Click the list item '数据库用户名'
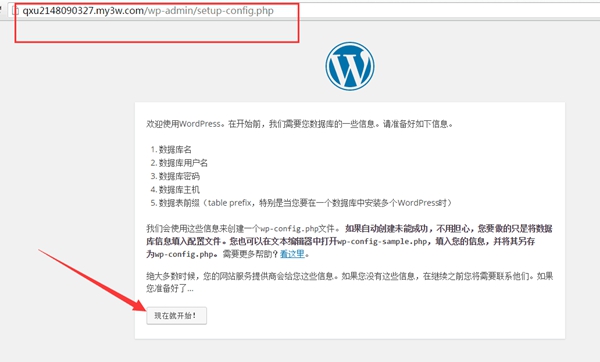Viewport: 600px width, 362px height. pos(183,163)
